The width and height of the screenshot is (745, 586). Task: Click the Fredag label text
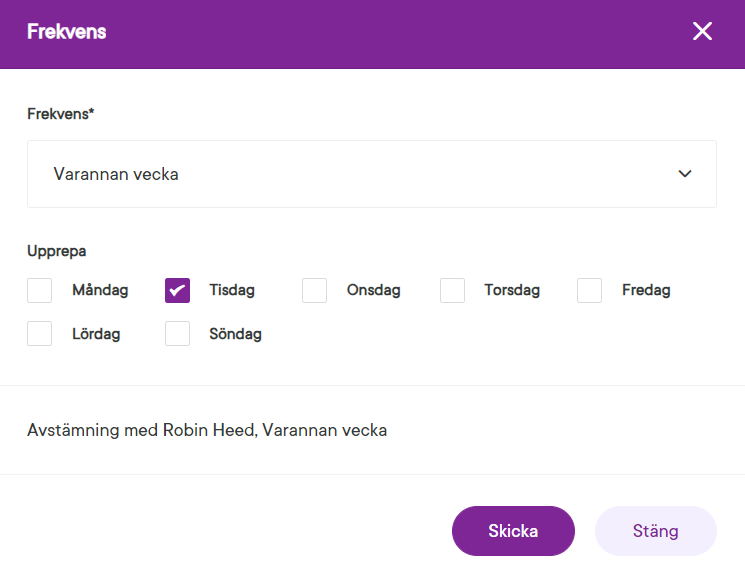646,291
